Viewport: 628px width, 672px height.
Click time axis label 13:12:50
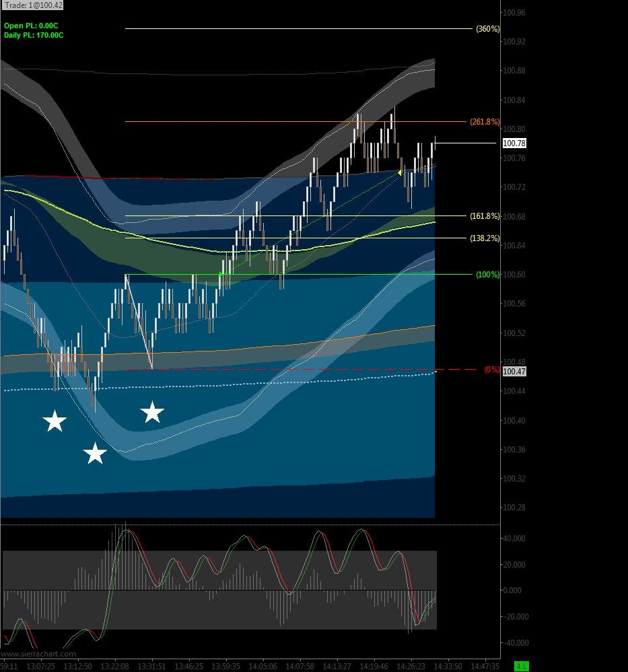pos(77,667)
